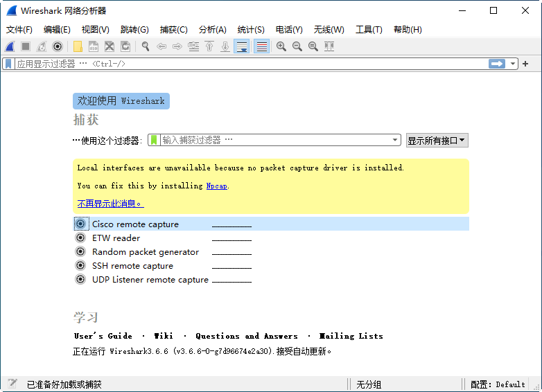The image size is (542, 392).
Task: Open the 工具(T) menu
Action: (x=369, y=30)
